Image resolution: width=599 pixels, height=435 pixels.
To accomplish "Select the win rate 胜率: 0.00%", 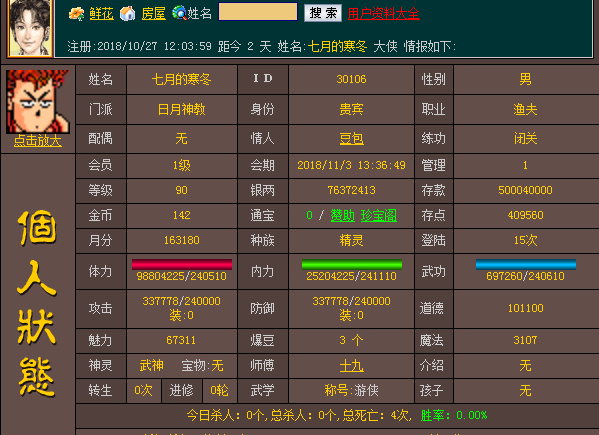I will tap(454, 415).
